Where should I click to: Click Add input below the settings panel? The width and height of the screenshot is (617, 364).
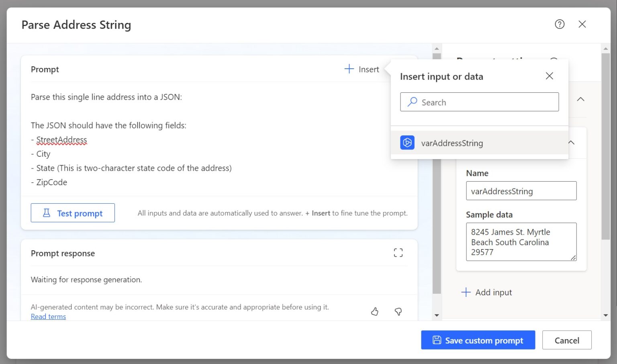click(486, 292)
